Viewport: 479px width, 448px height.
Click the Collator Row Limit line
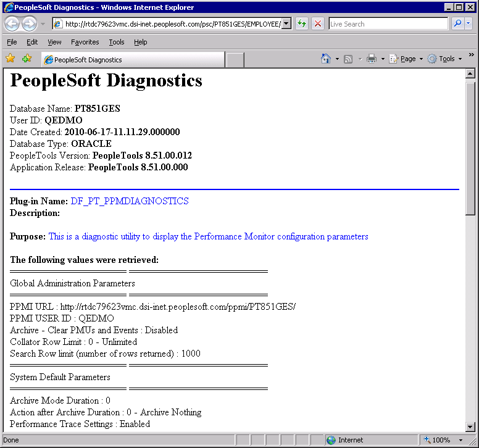pos(73,342)
